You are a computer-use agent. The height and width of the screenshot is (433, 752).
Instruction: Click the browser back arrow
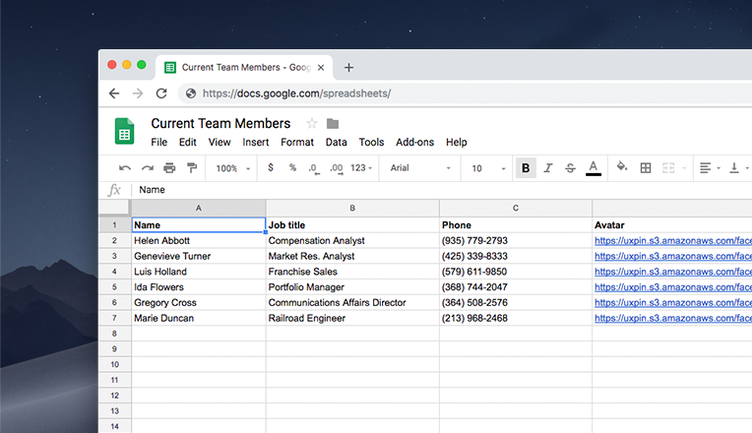(x=114, y=93)
